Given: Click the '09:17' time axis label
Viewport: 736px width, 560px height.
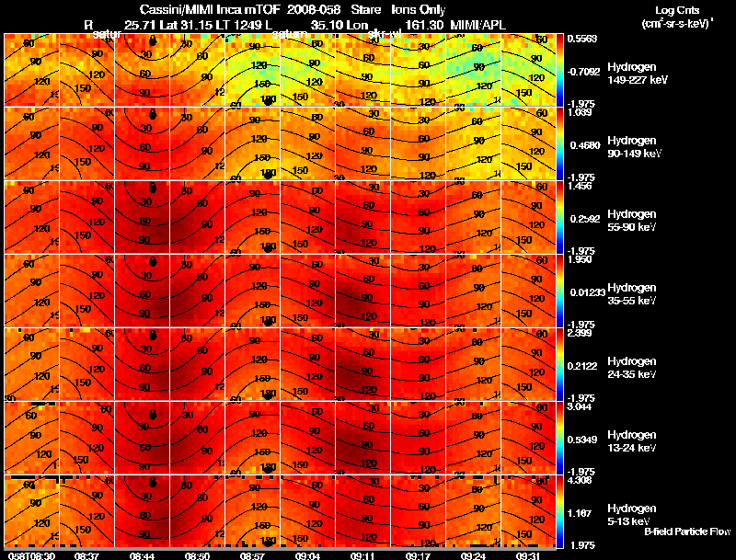Looking at the screenshot, I should (418, 555).
